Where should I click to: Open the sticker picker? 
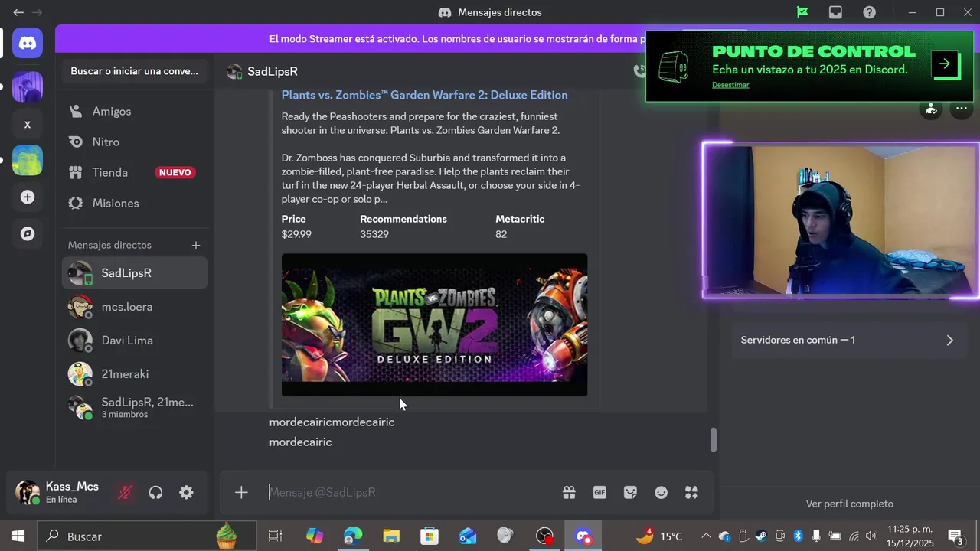630,493
